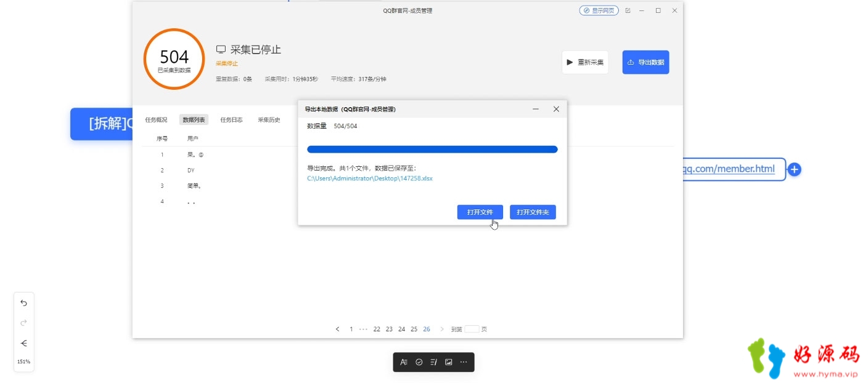This screenshot has height=383, width=868.
Task: Select page 26 in pagination
Action: coord(427,329)
